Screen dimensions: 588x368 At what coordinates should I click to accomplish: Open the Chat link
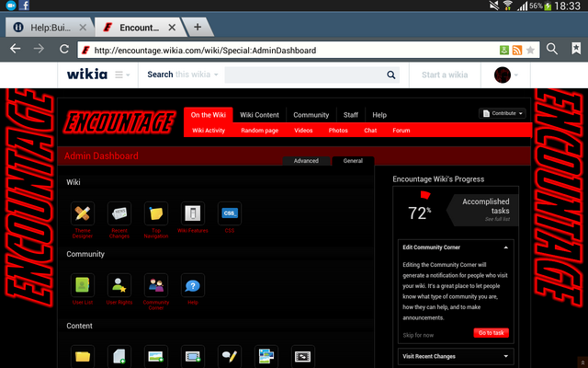pyautogui.click(x=370, y=131)
